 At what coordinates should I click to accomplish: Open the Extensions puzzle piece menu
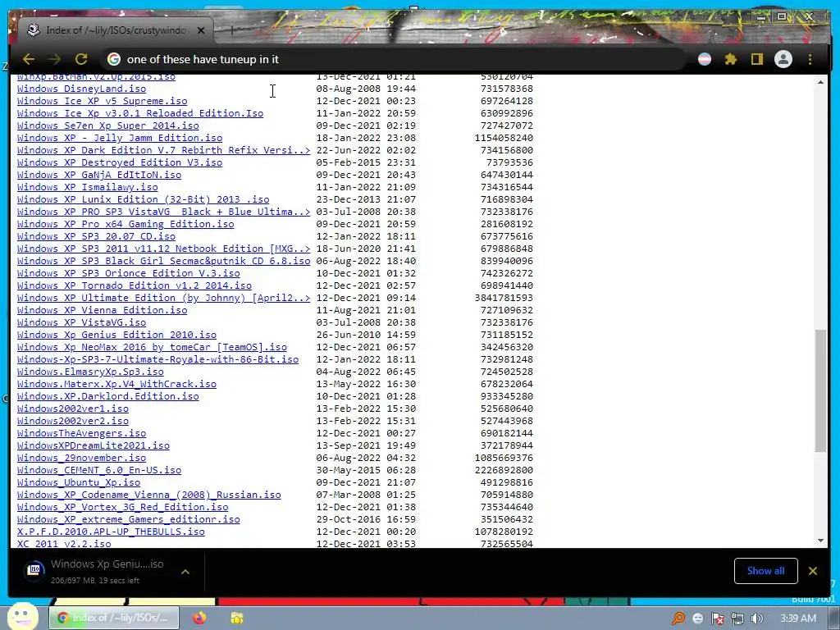pos(731,59)
